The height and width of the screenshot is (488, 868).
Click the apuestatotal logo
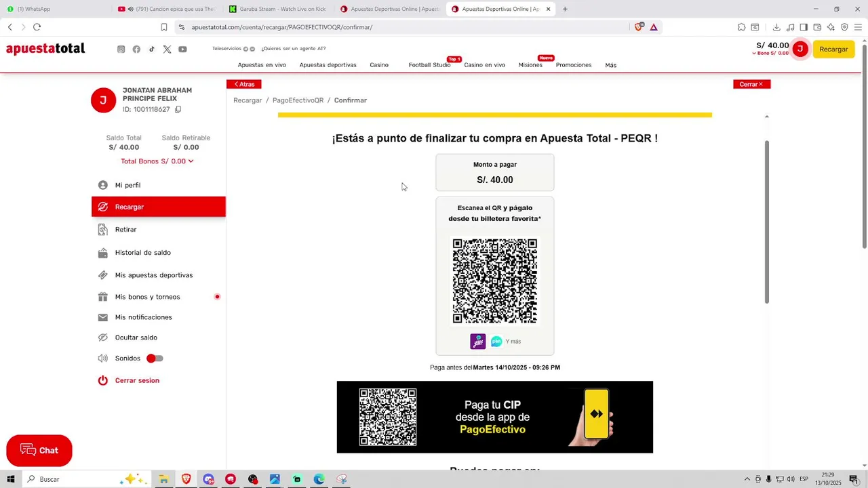[x=45, y=49]
